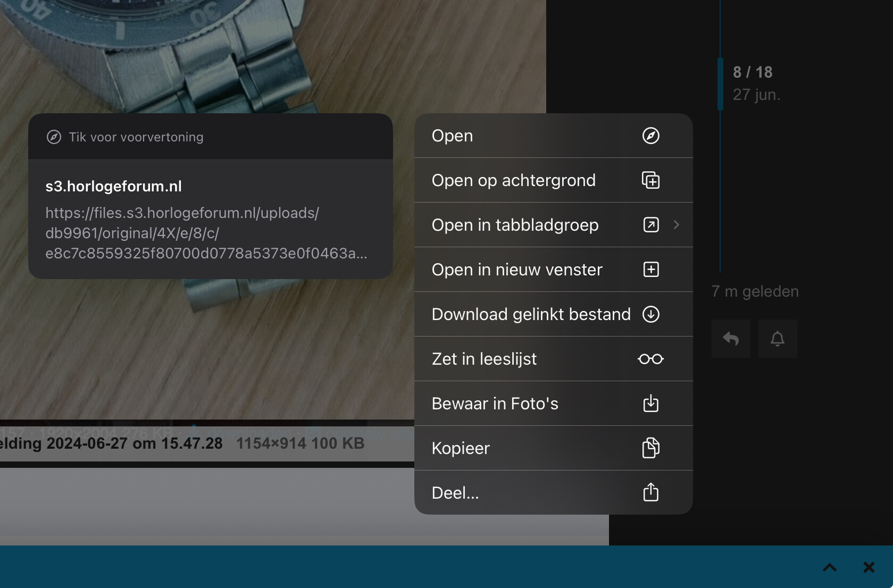
Task: Click the tab group arrow-box icon
Action: (650, 225)
